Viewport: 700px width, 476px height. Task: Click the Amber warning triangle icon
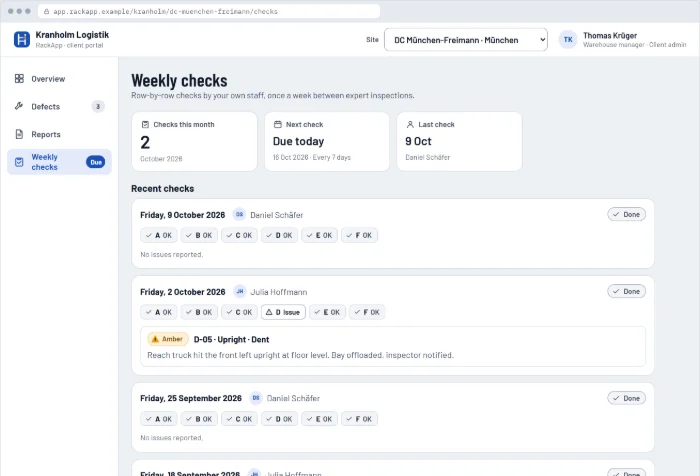pyautogui.click(x=155, y=339)
